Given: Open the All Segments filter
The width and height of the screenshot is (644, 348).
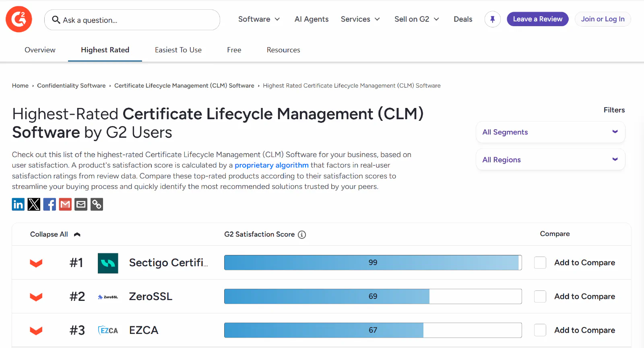Looking at the screenshot, I should click(550, 132).
